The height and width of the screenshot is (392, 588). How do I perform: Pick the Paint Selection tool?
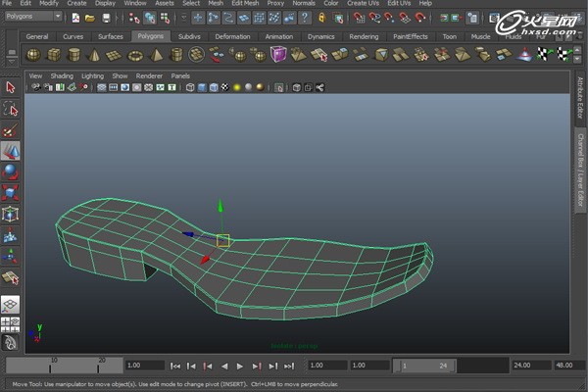(x=11, y=129)
